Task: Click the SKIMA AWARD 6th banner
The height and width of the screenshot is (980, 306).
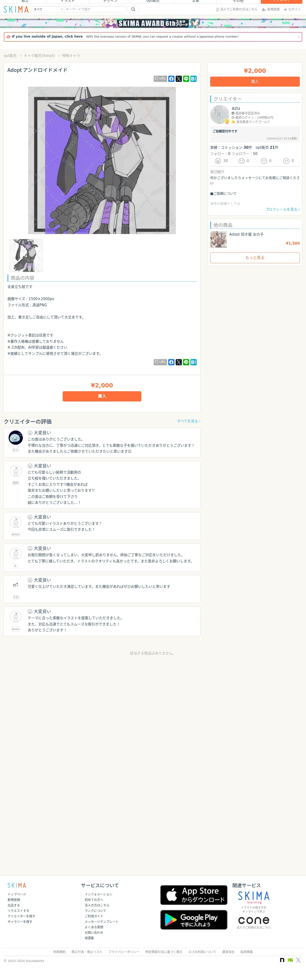Action: pyautogui.click(x=153, y=23)
